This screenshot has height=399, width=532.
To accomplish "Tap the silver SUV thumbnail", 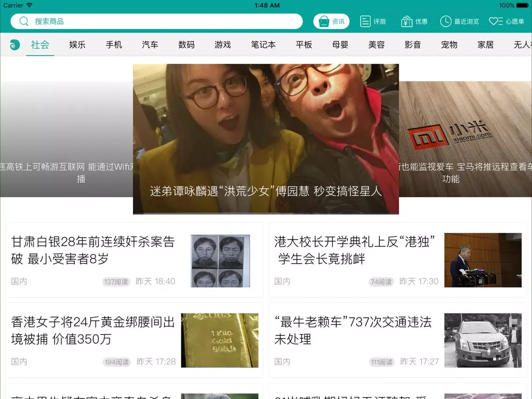I will click(483, 340).
